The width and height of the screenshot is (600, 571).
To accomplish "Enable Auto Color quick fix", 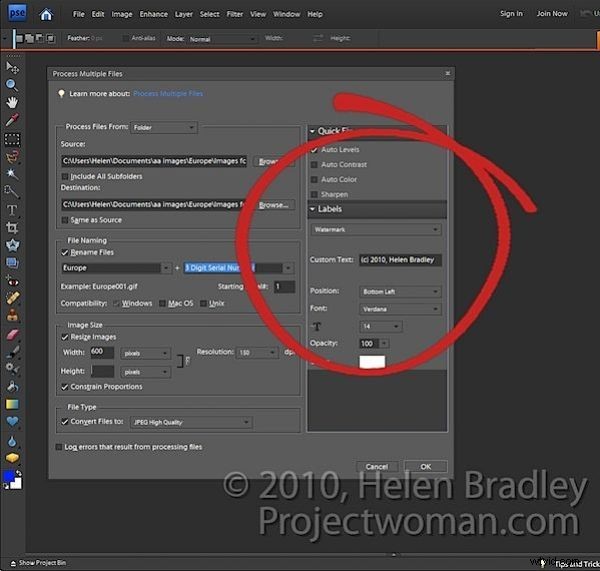I will pos(314,179).
